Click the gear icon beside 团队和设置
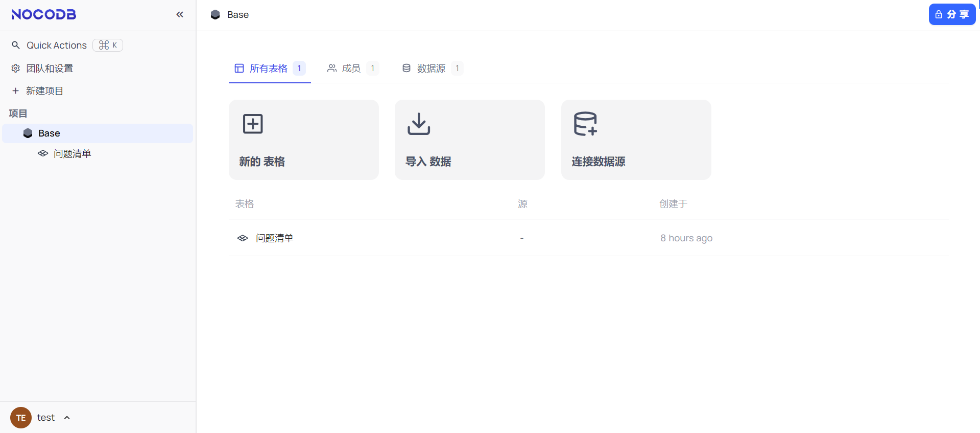980x433 pixels. pyautogui.click(x=16, y=68)
